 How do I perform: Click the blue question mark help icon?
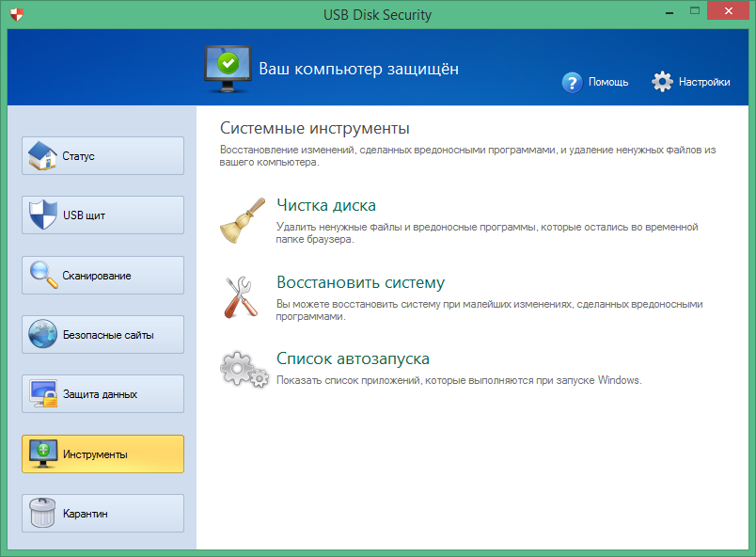[x=573, y=83]
